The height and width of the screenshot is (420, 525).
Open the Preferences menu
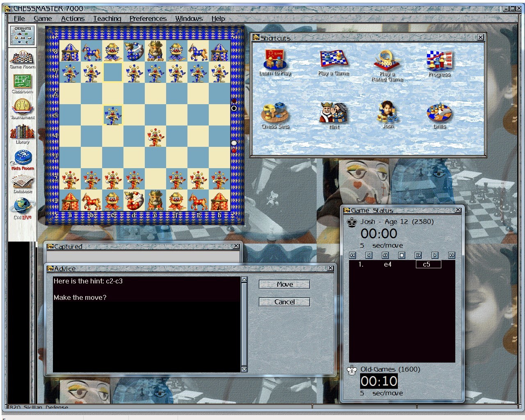pos(148,18)
